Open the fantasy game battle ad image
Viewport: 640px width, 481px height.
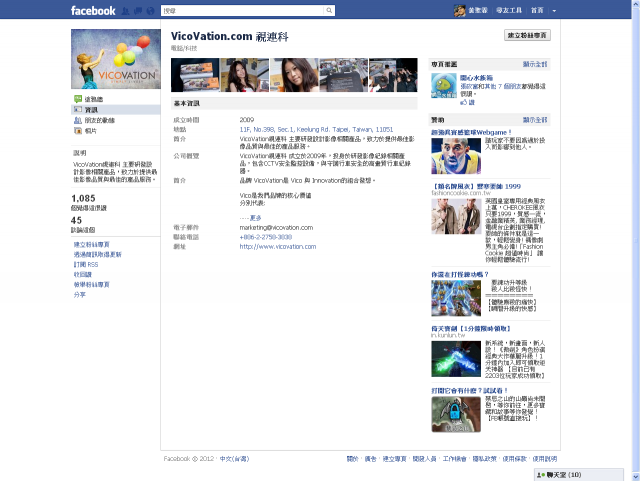click(456, 298)
